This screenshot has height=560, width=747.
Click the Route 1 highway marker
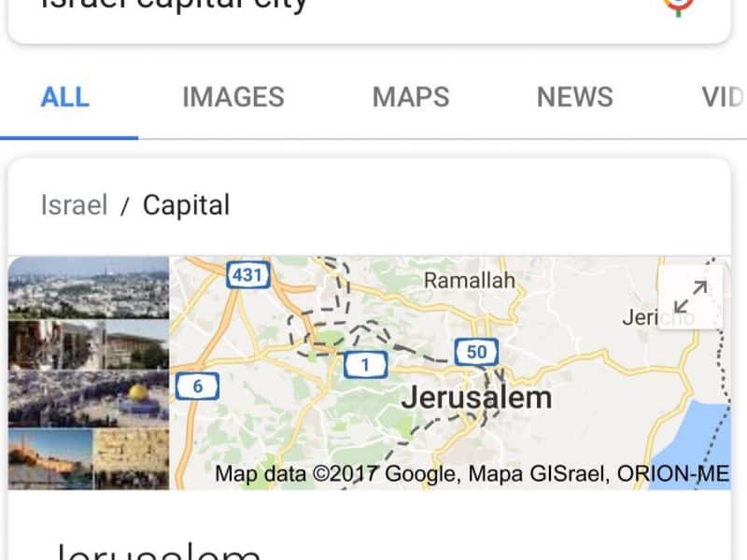pos(365,365)
